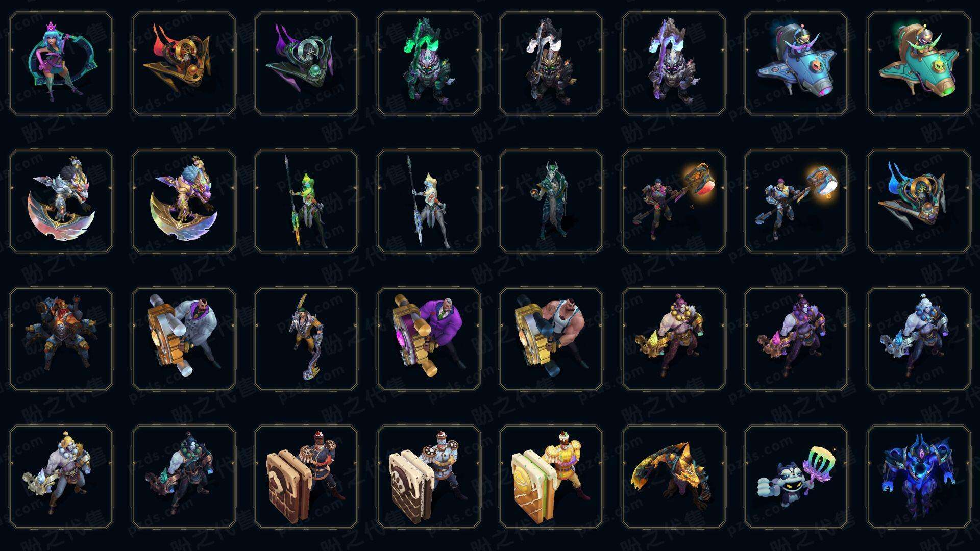Pick the teal and gold airplane skin

tap(919, 63)
